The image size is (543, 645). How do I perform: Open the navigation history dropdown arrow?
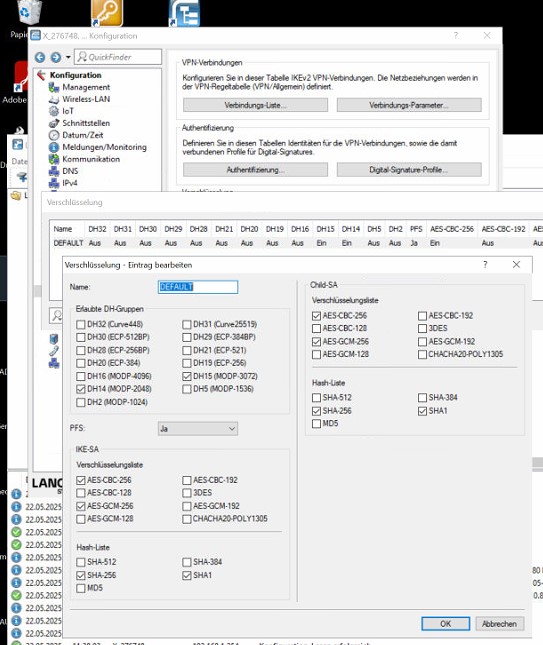[x=68, y=57]
